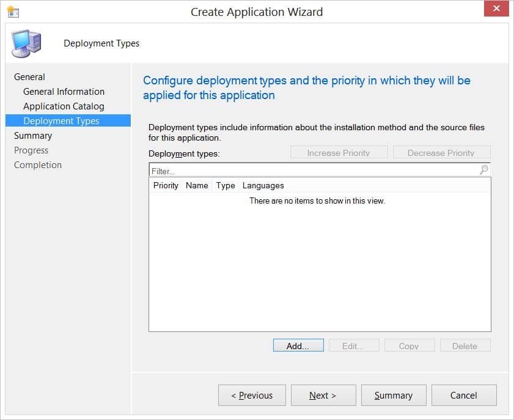Screen dimensions: 514x420
Task: Select the General Information step
Action: pos(64,91)
